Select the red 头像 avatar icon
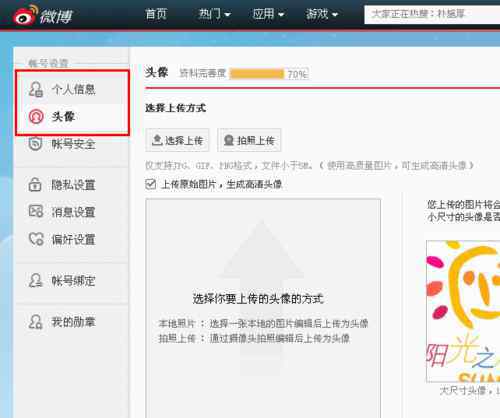The width and height of the screenshot is (500, 418). point(36,117)
